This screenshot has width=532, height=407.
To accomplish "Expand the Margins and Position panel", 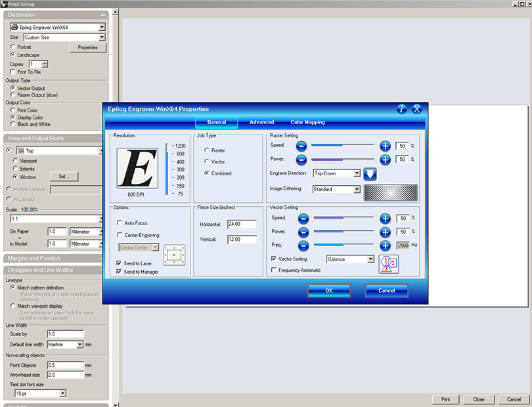I will (x=53, y=259).
